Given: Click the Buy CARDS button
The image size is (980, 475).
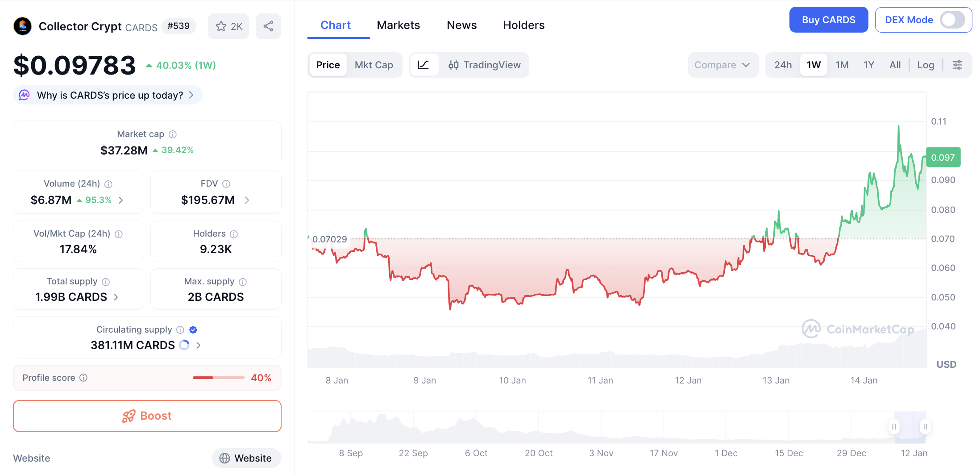Looking at the screenshot, I should point(828,20).
